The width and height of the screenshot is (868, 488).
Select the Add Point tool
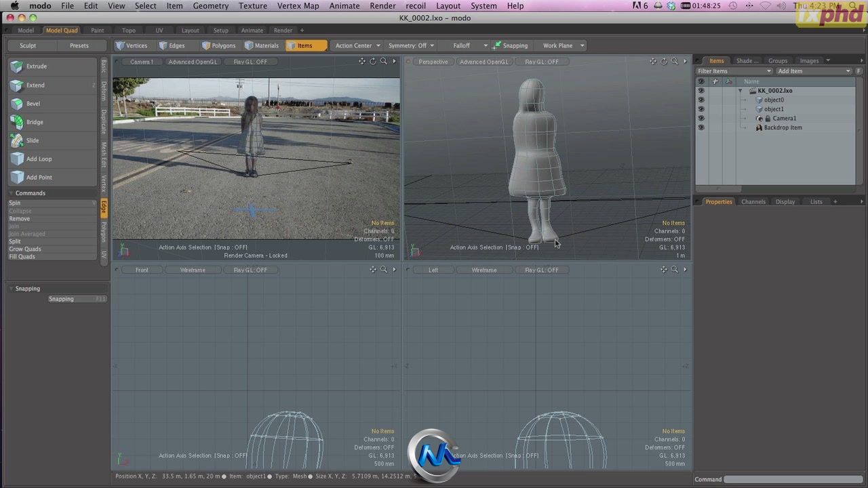point(52,177)
